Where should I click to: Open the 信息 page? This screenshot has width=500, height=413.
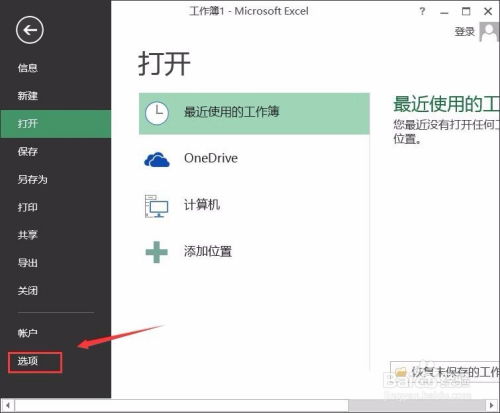(x=28, y=68)
